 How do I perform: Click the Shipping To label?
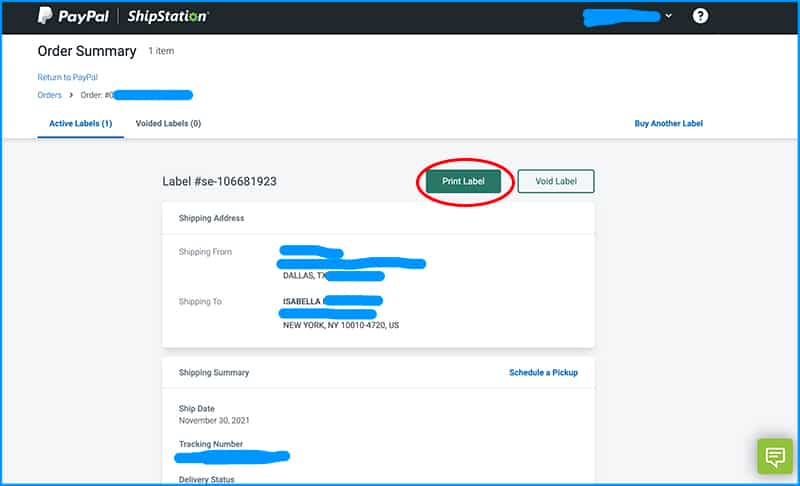pyautogui.click(x=200, y=301)
